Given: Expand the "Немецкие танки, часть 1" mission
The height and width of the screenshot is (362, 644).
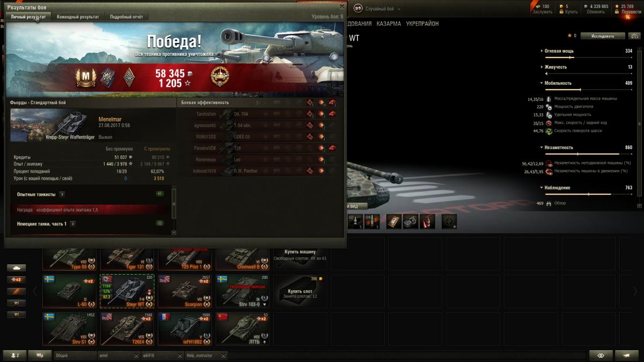Looking at the screenshot, I should (x=72, y=224).
